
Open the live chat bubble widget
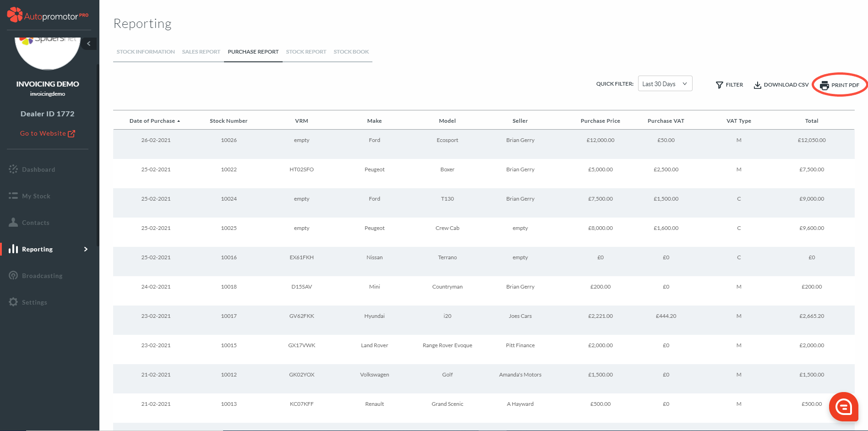click(x=843, y=406)
